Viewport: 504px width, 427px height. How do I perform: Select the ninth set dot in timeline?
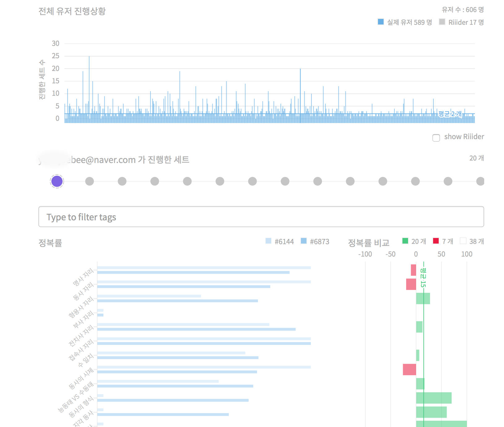pos(318,181)
